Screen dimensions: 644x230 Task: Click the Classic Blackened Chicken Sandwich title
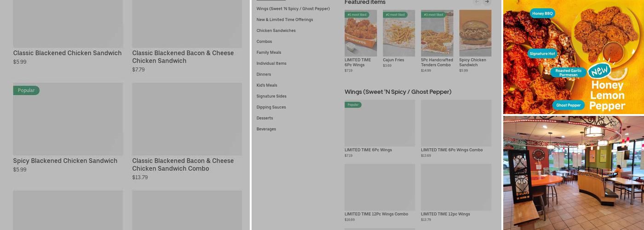pyautogui.click(x=67, y=53)
